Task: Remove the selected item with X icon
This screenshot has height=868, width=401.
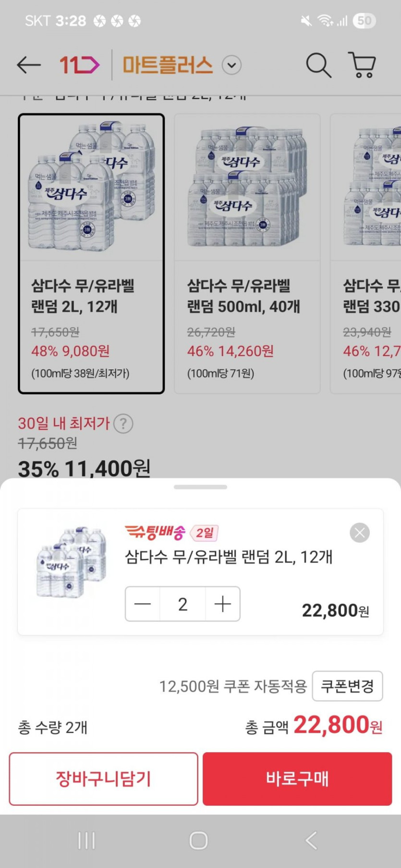Action: pos(360,533)
